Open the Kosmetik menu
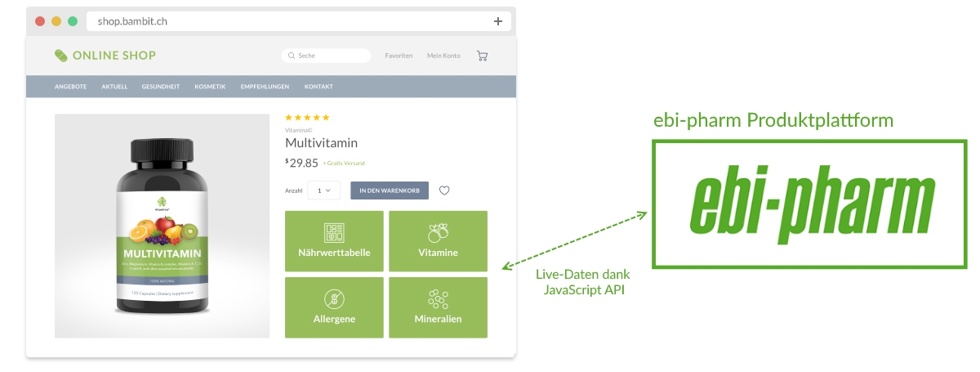 coord(210,87)
